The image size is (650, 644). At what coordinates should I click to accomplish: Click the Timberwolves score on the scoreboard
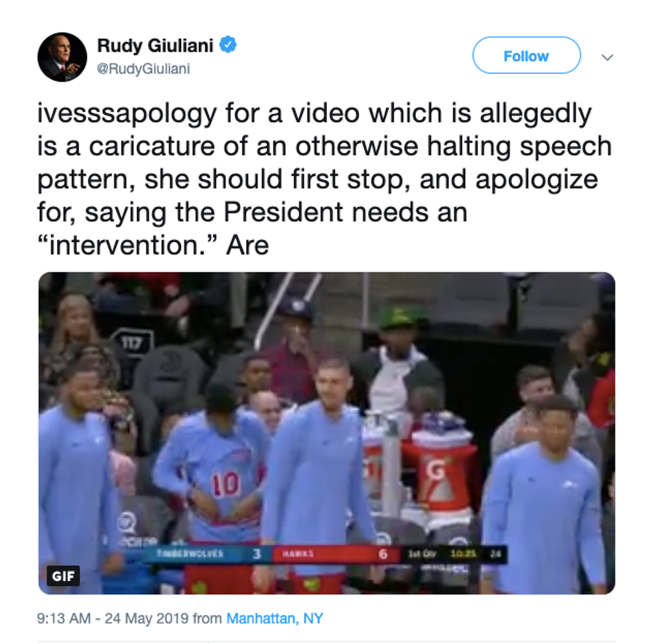(257, 554)
